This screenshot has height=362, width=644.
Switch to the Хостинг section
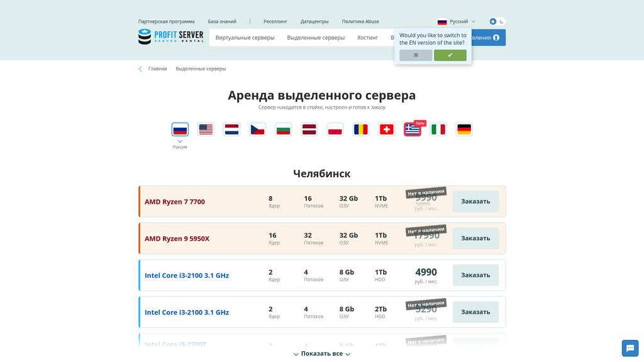(x=367, y=38)
